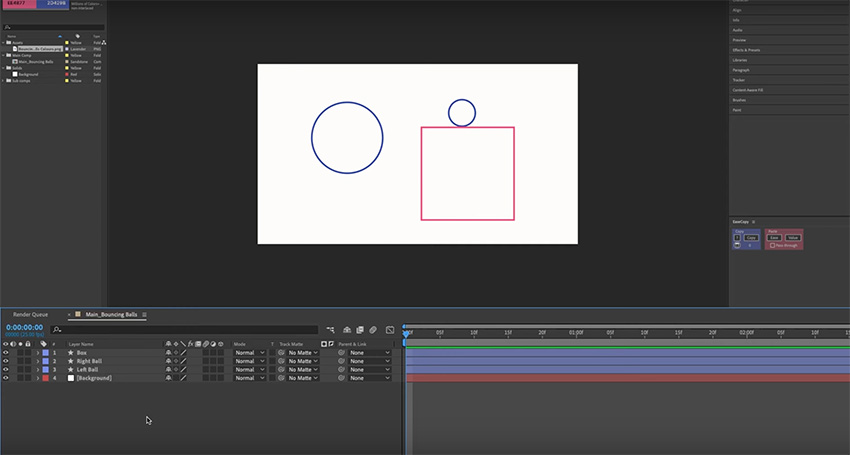
Task: Expand the Sub comps folder in Project
Action: point(3,80)
